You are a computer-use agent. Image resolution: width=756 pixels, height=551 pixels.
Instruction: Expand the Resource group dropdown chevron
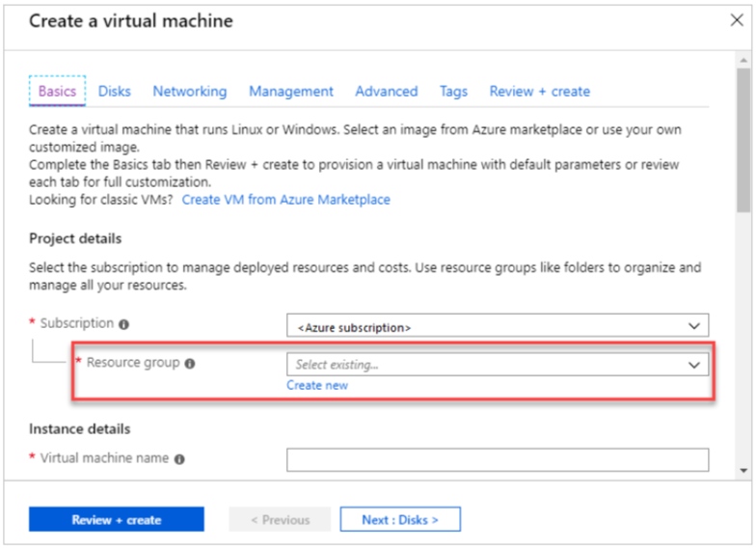point(694,365)
